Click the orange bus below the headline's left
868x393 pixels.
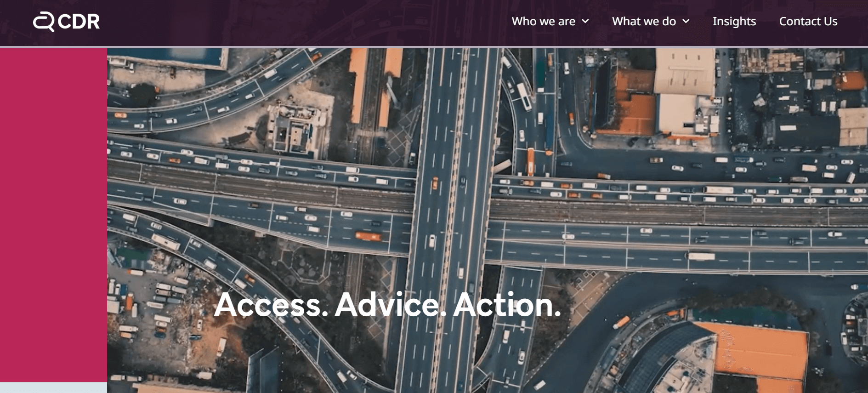368,236
